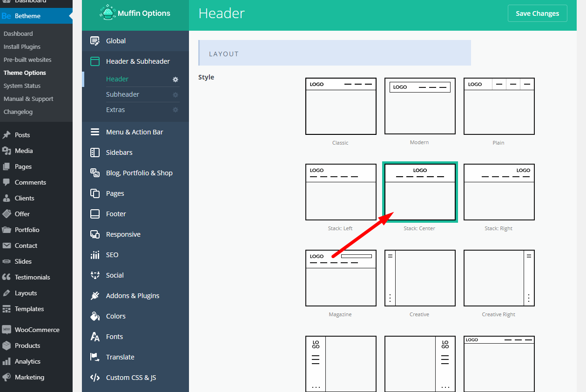Select the Stack: Left header style
This screenshot has width=586, height=392.
click(x=341, y=192)
